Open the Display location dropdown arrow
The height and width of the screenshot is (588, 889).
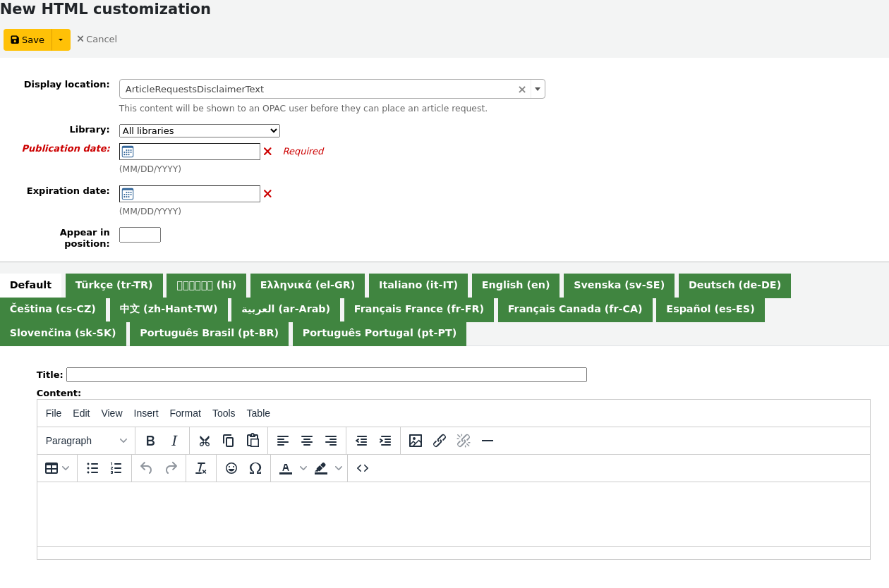click(x=538, y=89)
